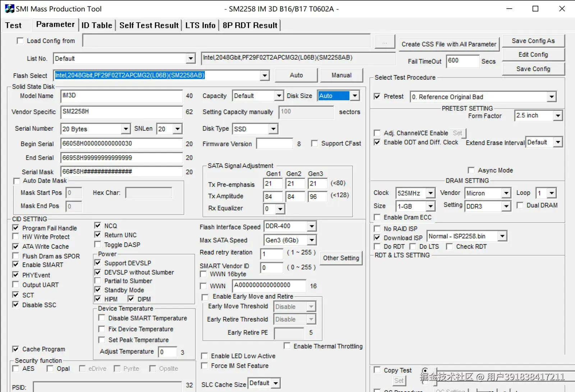575x392 pixels.
Task: Click the Save Config button
Action: click(533, 69)
